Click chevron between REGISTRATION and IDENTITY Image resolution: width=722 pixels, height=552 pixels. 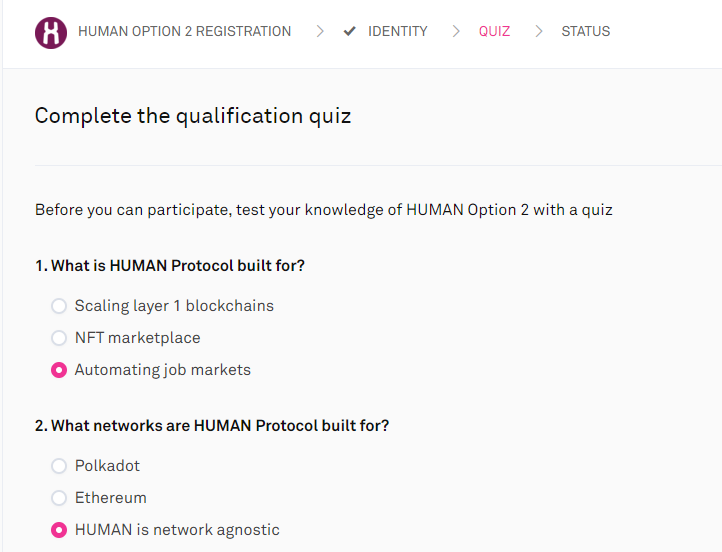click(320, 31)
